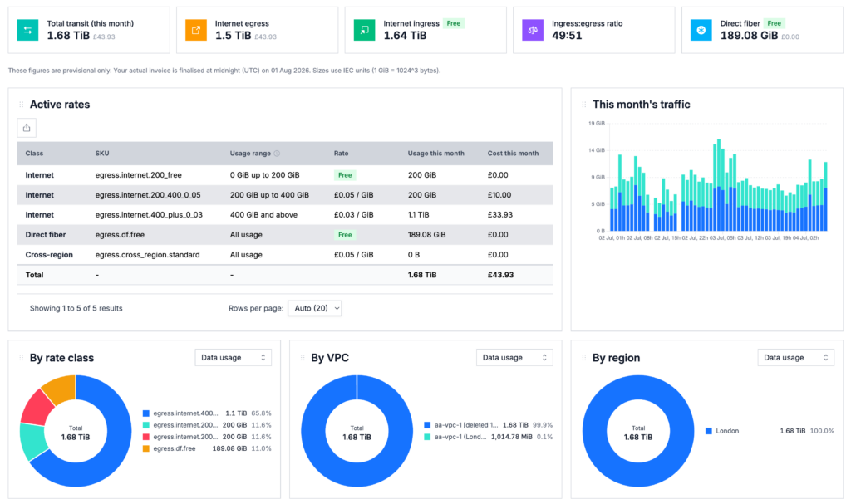Screen dimensions: 851x504
Task: Open the Rows per page dropdown
Action: point(315,308)
